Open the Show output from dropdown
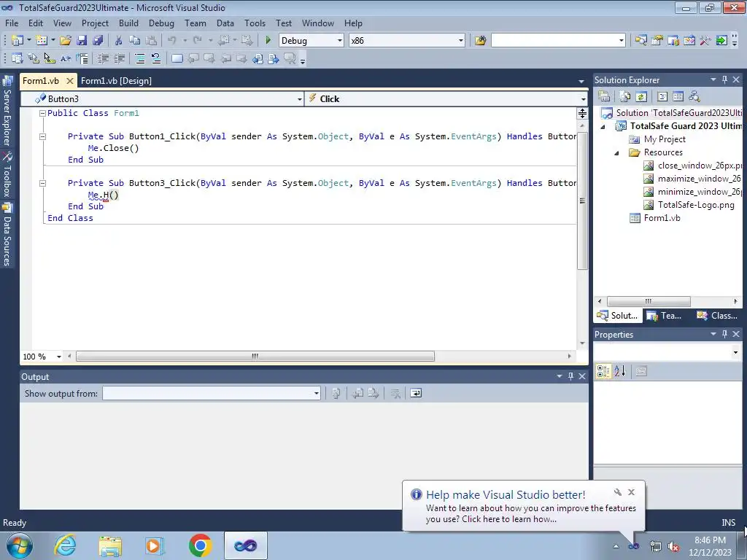 [316, 393]
